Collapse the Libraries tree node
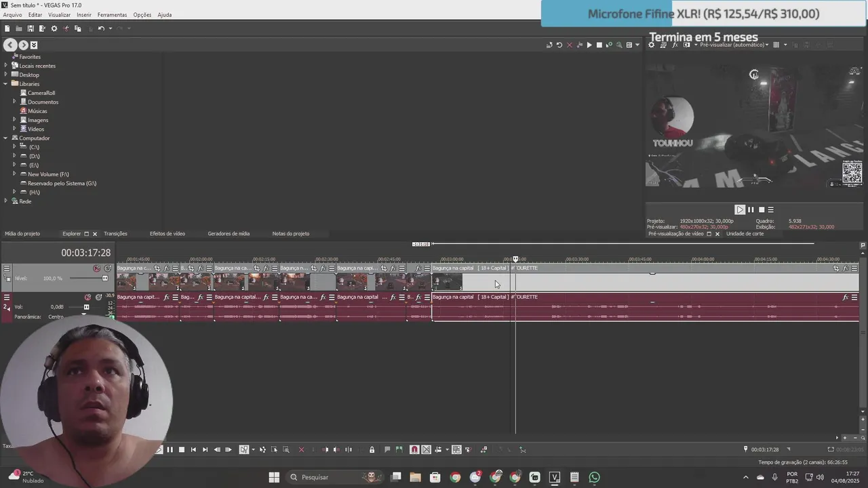868x488 pixels. coord(6,84)
